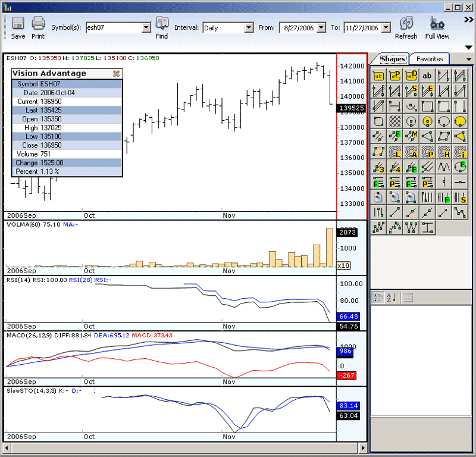Select the fan lines tool marked 4
Viewport: 476px width, 457px height.
click(x=394, y=167)
